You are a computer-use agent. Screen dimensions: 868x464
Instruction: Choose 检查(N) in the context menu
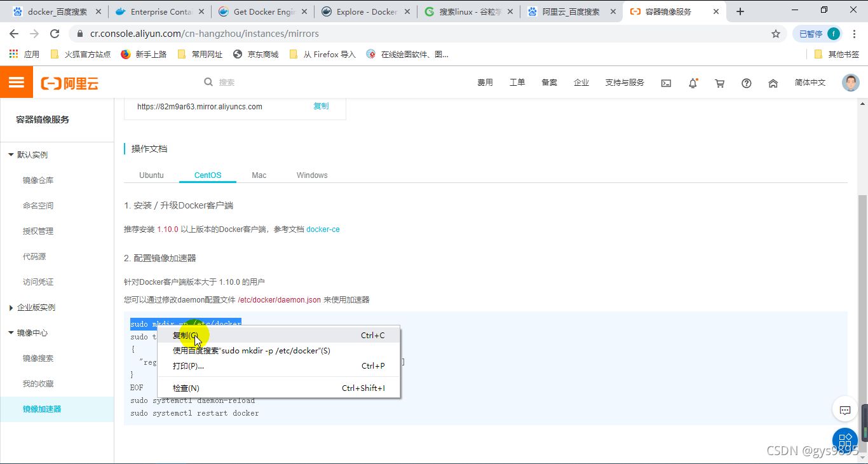pyautogui.click(x=278, y=388)
